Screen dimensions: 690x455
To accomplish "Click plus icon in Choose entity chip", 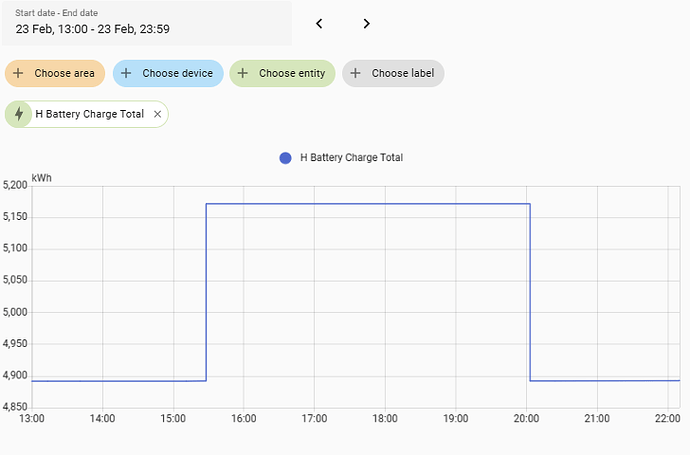I will coord(242,73).
